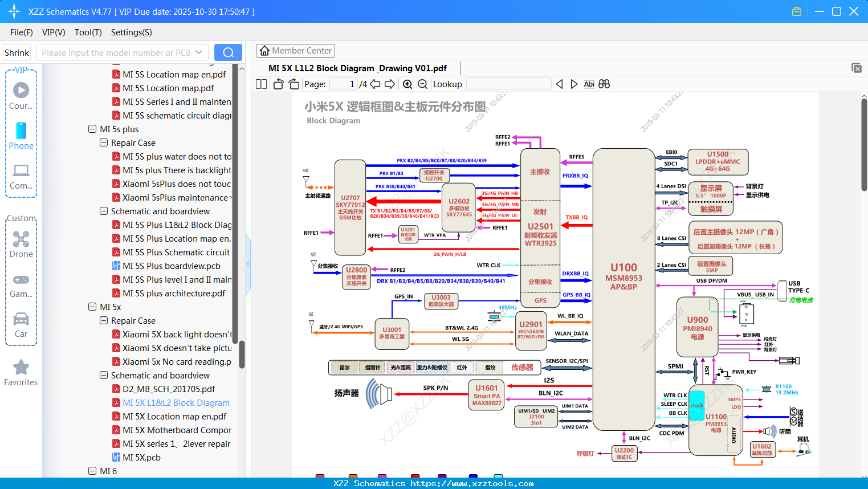
Task: Open the two-page view mode
Action: pos(260,84)
